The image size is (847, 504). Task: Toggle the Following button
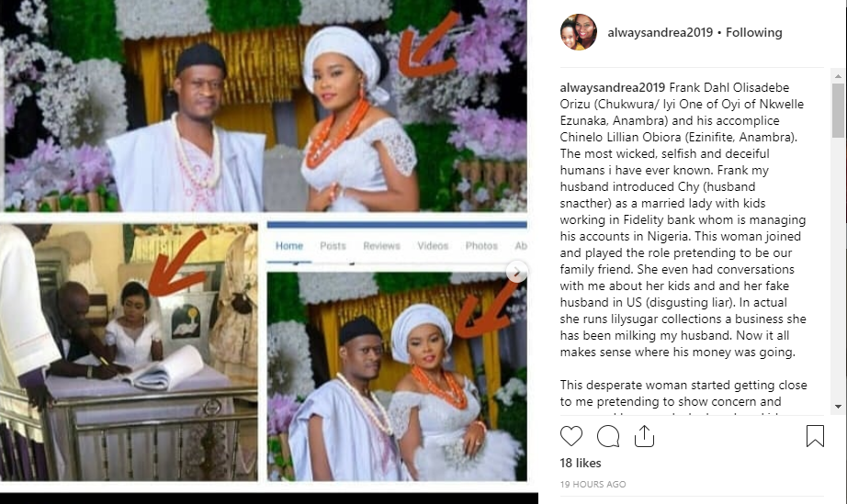[x=754, y=33]
